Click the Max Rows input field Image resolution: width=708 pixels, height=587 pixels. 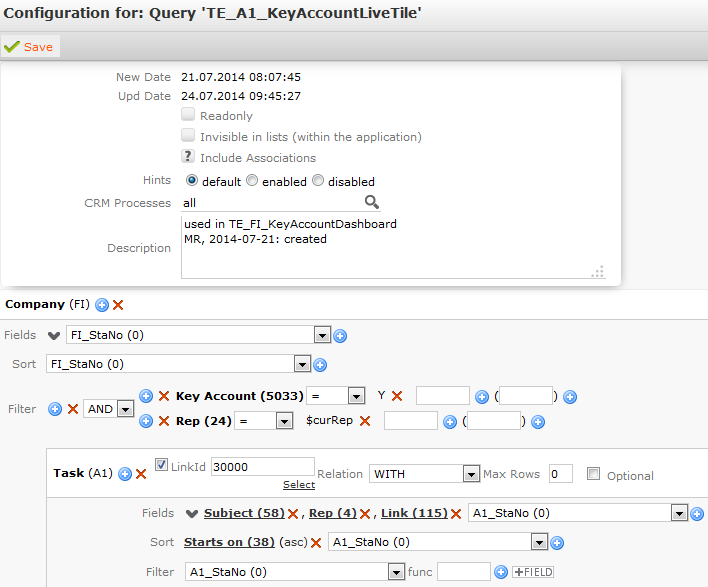point(560,474)
